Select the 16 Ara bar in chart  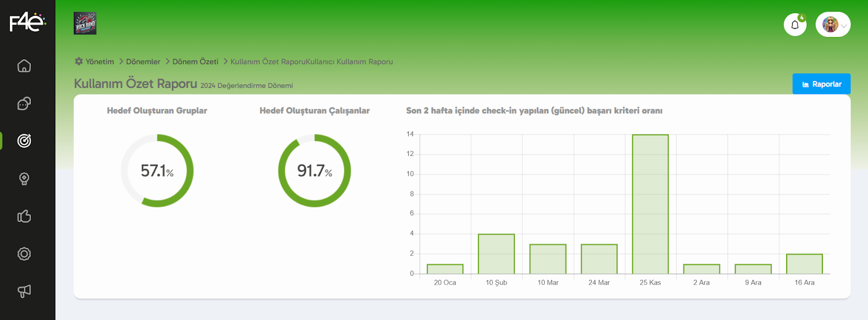805,264
